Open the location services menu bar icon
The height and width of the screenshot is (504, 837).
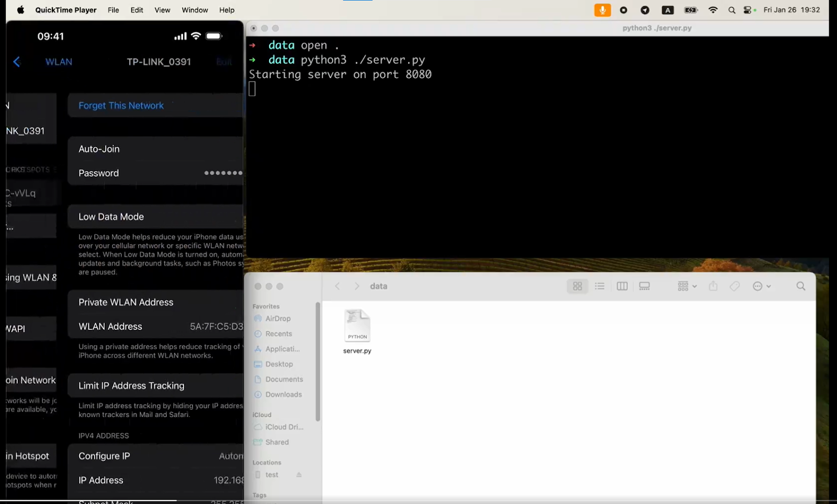[645, 10]
